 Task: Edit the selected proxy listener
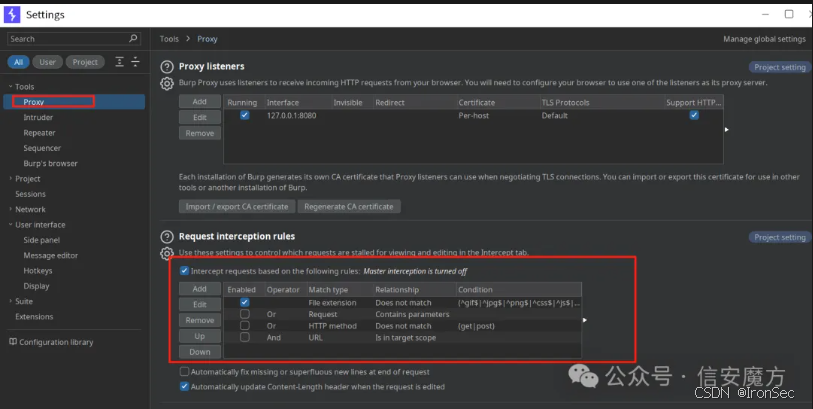click(200, 117)
